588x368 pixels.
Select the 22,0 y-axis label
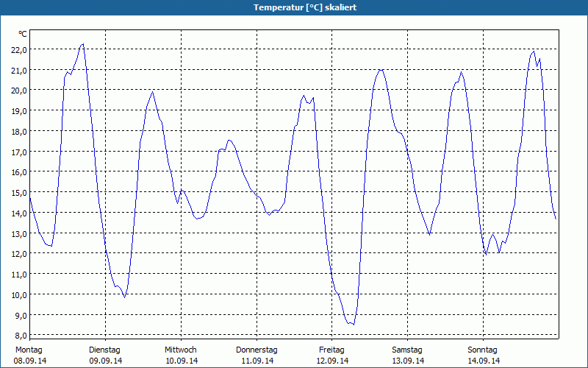(19, 49)
